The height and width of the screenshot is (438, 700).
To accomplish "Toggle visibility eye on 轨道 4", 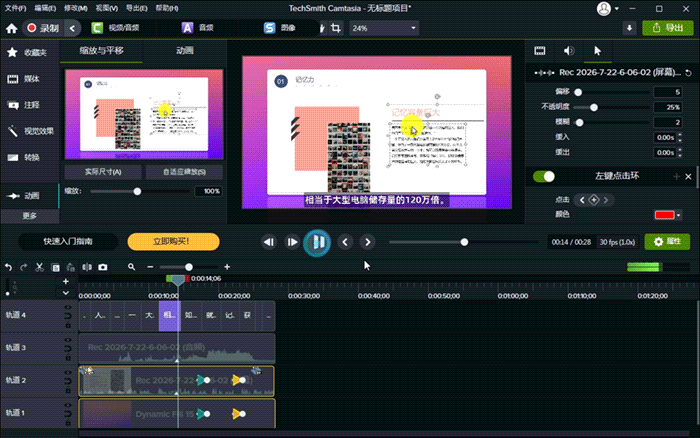I will (68, 307).
